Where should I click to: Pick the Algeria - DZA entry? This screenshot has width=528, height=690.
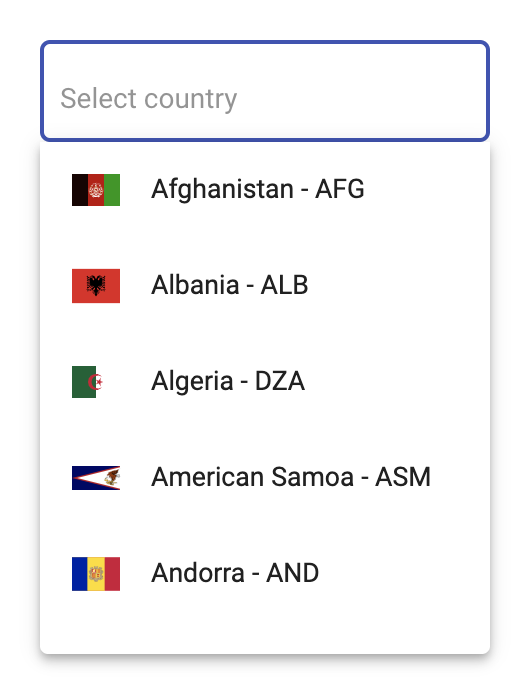265,382
